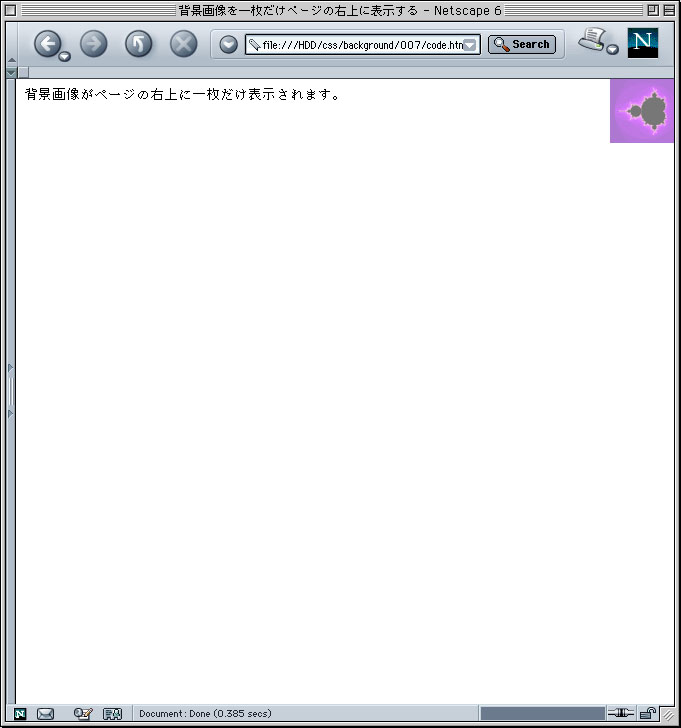Open the Print button dropdown arrow
The height and width of the screenshot is (728, 681).
[612, 50]
